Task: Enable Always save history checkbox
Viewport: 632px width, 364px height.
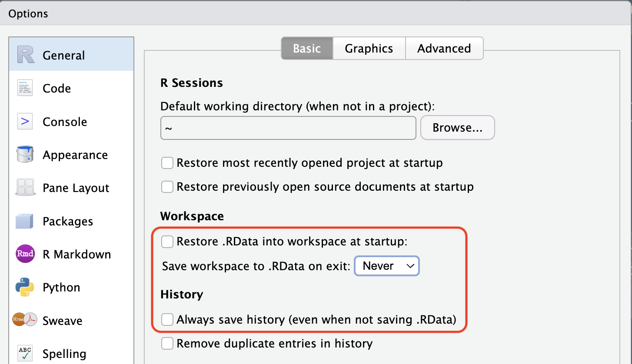Action: coord(167,320)
